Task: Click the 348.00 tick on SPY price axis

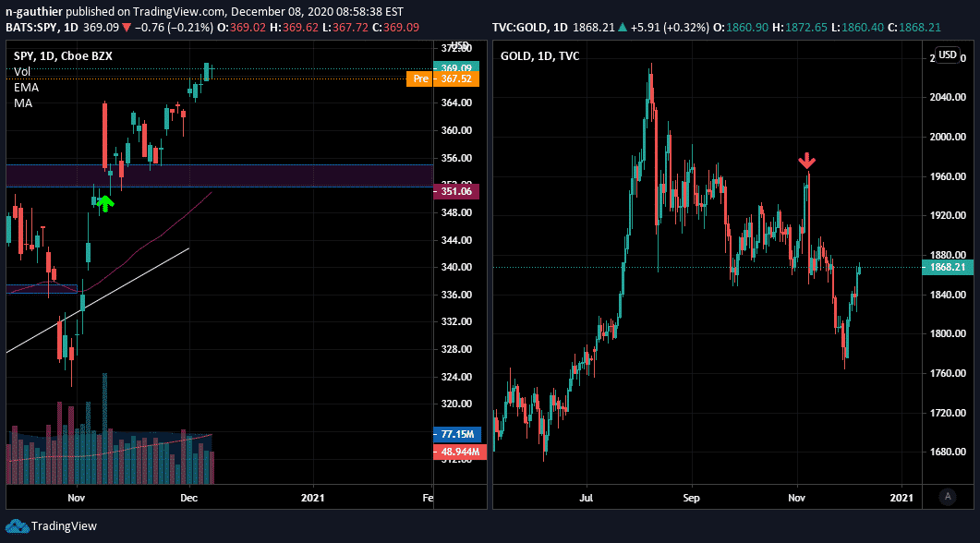Action: (x=456, y=212)
